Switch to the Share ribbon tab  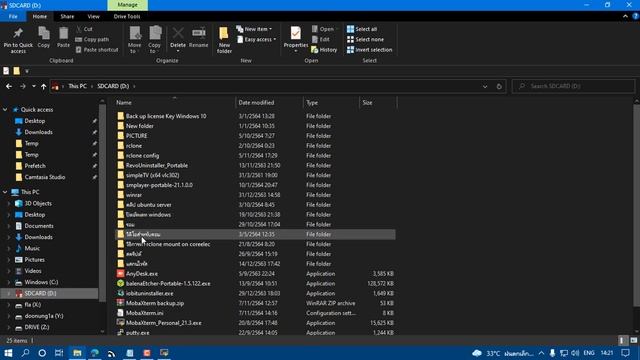click(67, 16)
